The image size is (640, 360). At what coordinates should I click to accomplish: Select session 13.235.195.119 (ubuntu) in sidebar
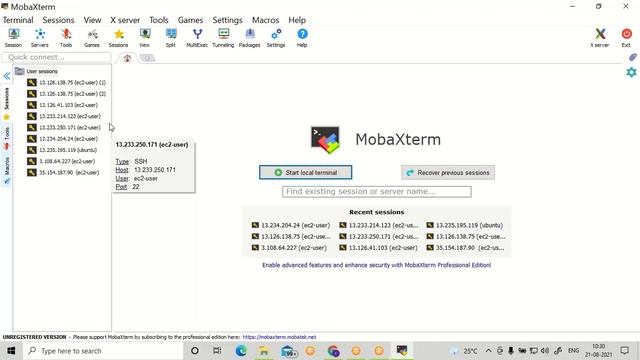pos(62,150)
